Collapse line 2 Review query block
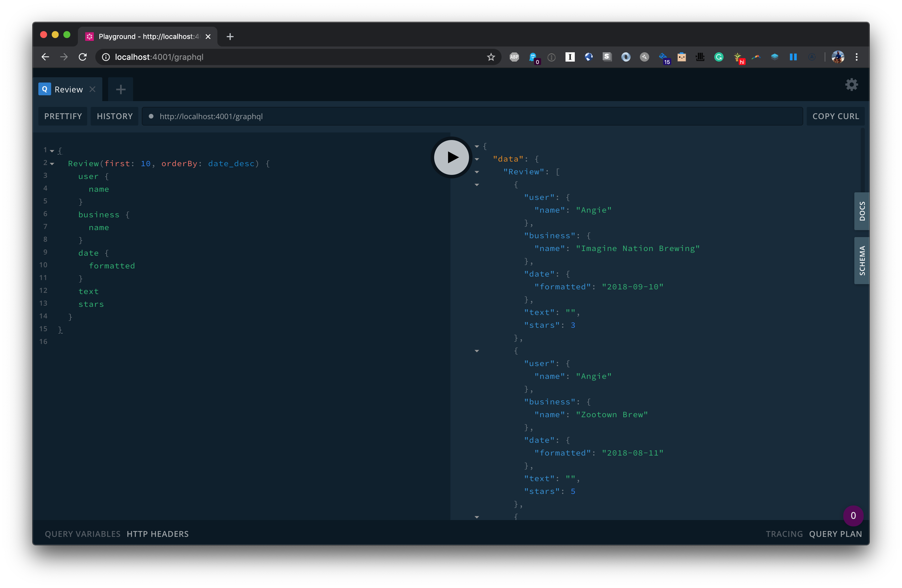The width and height of the screenshot is (902, 588). (52, 164)
